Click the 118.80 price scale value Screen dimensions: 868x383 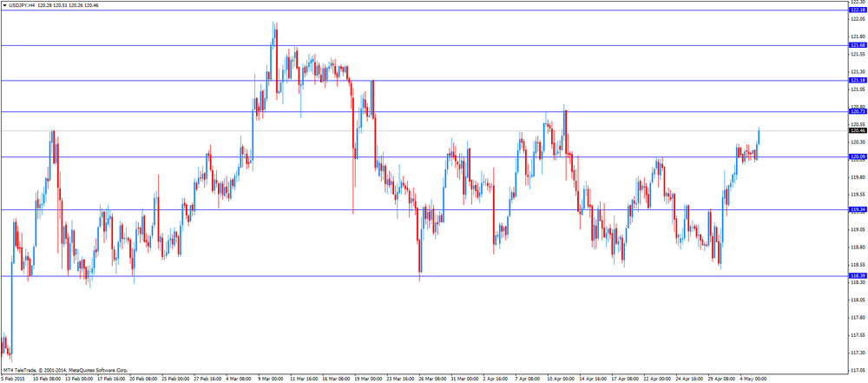click(x=858, y=248)
